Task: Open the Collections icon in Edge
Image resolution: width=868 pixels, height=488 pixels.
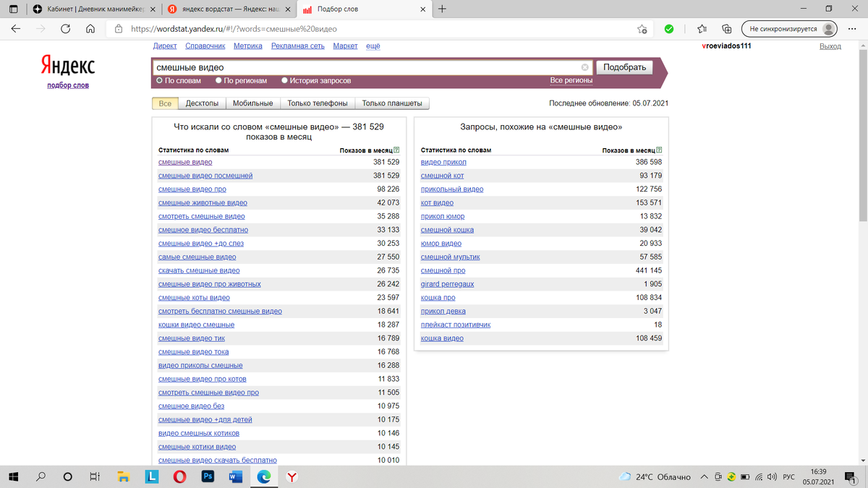Action: [x=727, y=29]
